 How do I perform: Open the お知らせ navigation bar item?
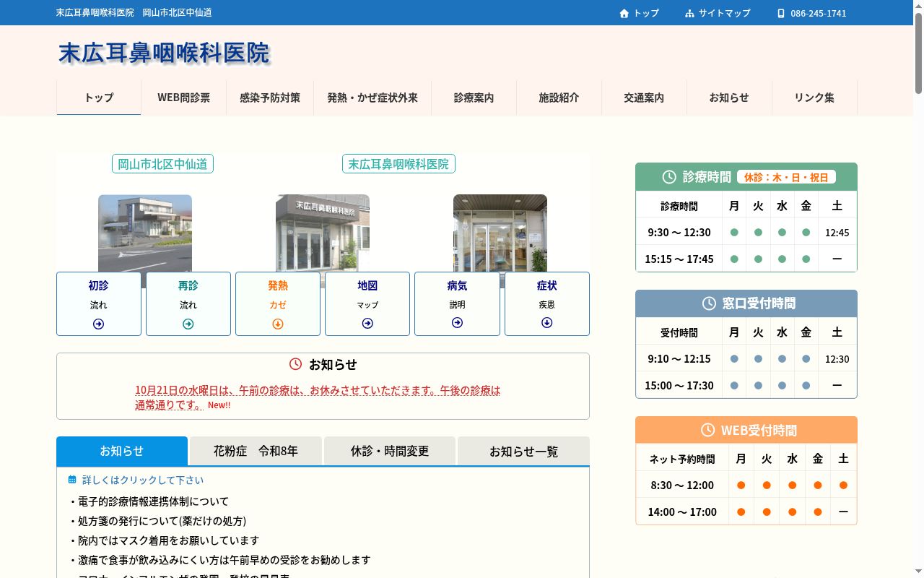730,98
